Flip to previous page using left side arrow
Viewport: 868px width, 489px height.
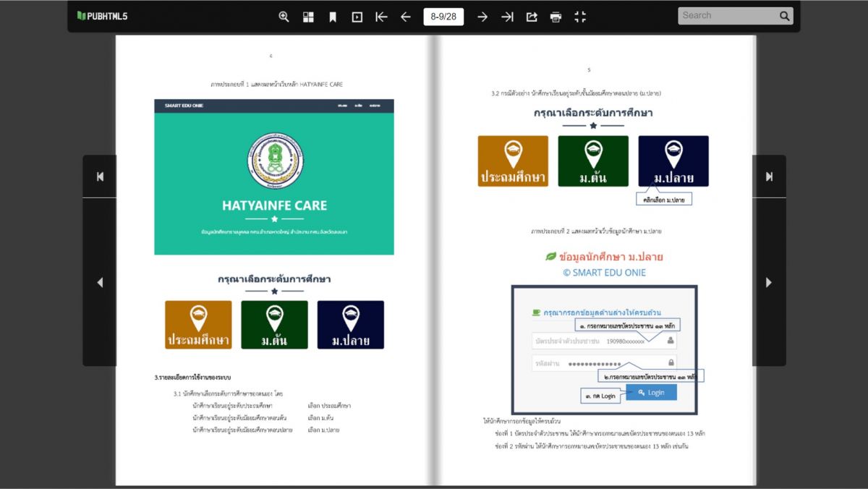[x=100, y=282]
